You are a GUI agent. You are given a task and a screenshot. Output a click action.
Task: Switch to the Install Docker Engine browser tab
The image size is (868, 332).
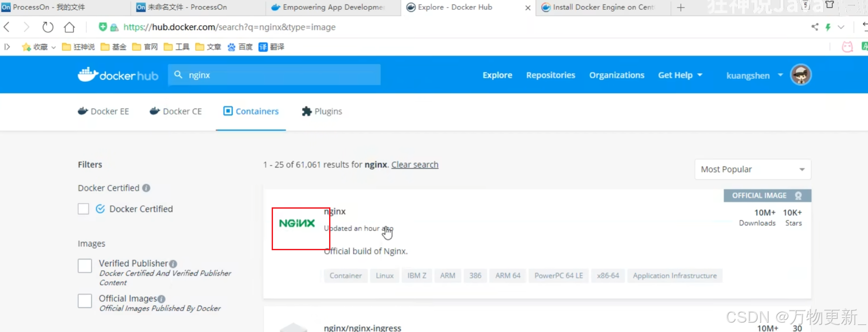click(x=603, y=8)
